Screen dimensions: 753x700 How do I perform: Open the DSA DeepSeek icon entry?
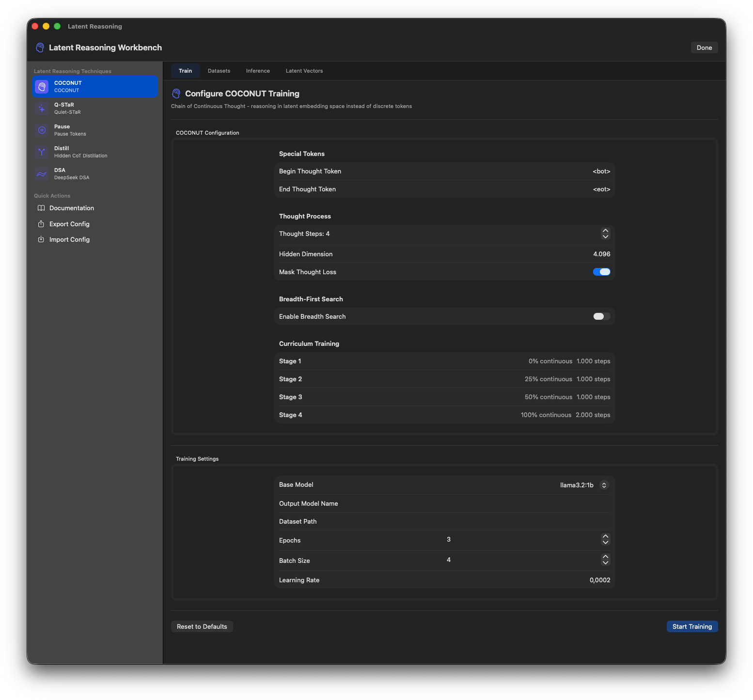pos(42,174)
